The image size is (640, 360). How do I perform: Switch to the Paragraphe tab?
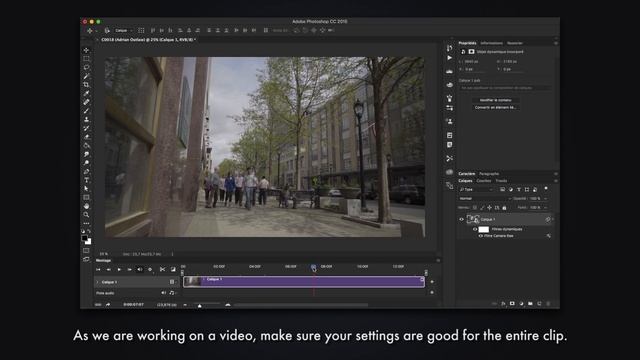click(489, 174)
